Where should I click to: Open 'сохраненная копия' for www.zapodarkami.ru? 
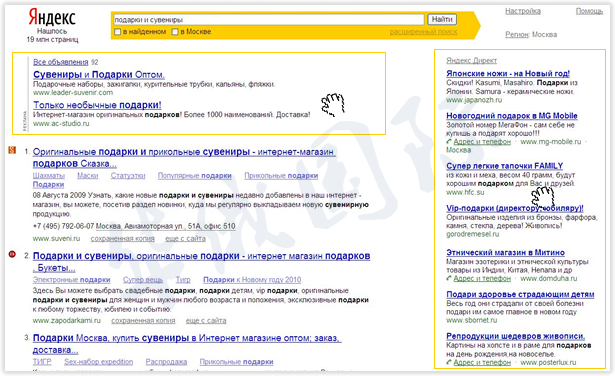pyautogui.click(x=143, y=320)
